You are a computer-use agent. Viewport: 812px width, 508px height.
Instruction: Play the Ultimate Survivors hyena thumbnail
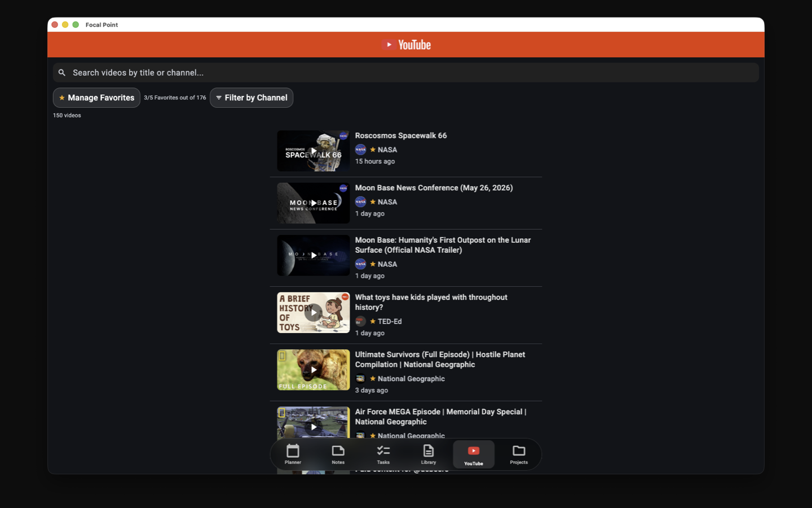pyautogui.click(x=314, y=370)
